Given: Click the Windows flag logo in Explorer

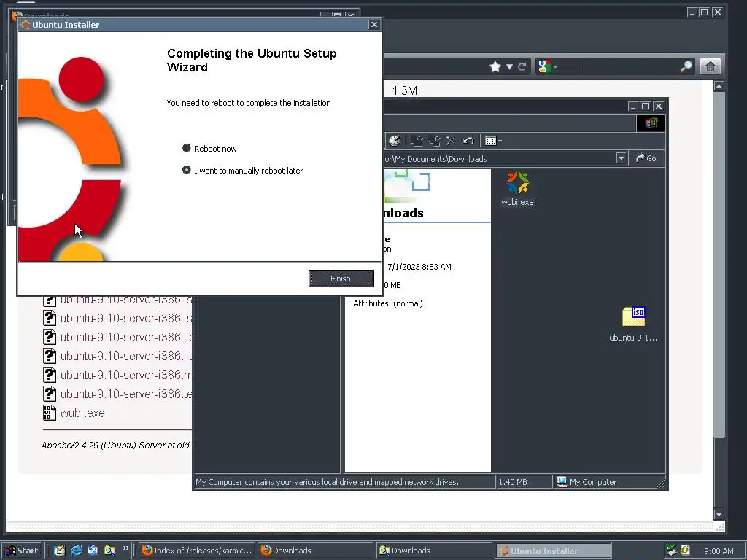Looking at the screenshot, I should point(651,123).
